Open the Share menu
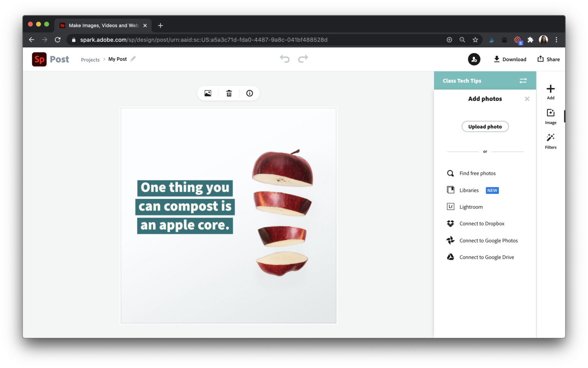The width and height of the screenshot is (588, 368). pos(548,59)
